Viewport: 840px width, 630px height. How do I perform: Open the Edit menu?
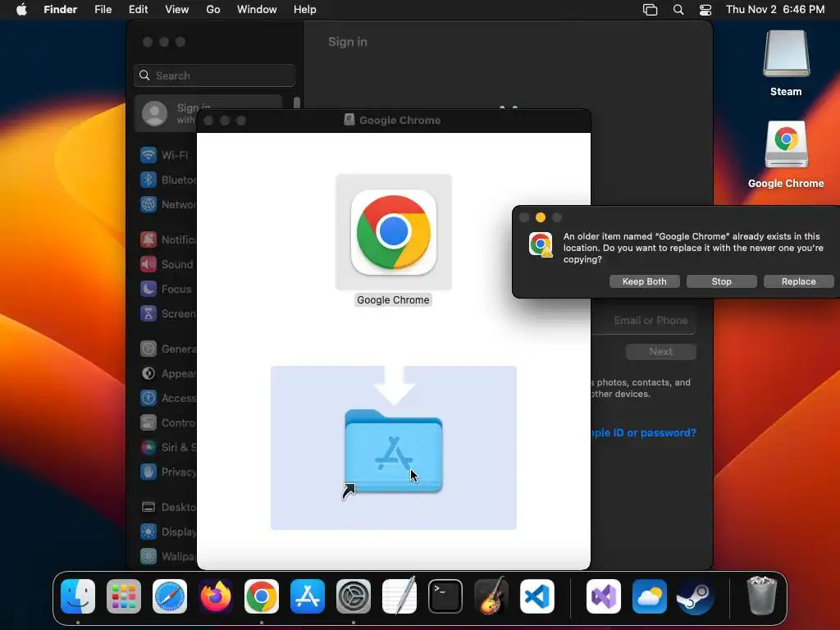coord(138,10)
